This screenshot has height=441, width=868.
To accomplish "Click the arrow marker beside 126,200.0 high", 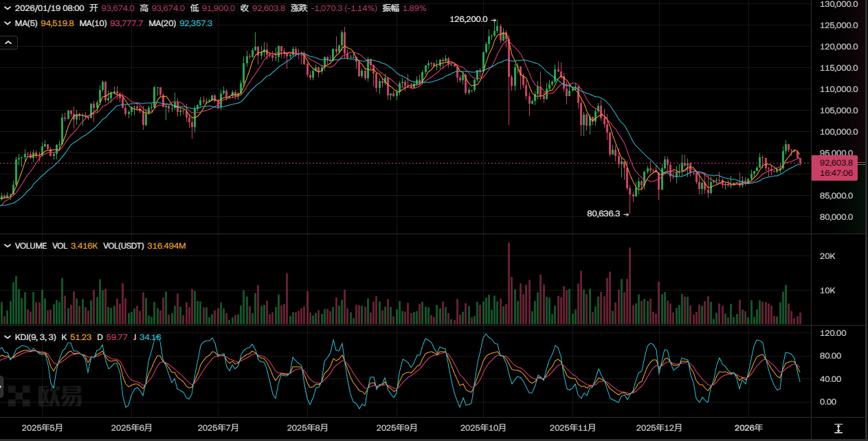I will click(493, 20).
